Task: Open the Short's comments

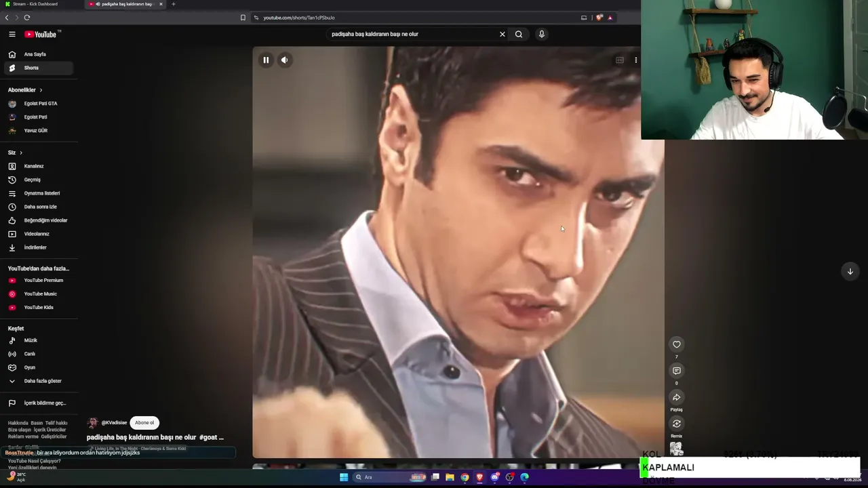Action: point(676,371)
